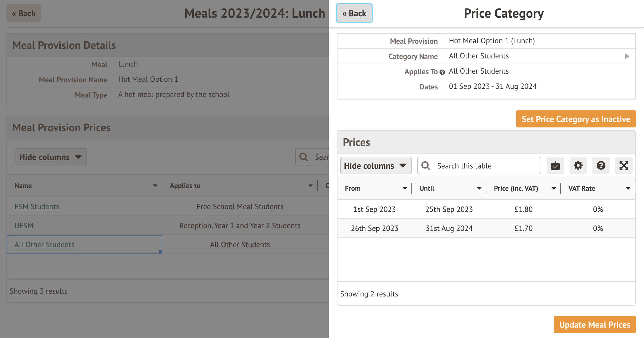Viewport: 644px width, 338px height.
Task: Open table settings gear icon
Action: (578, 165)
